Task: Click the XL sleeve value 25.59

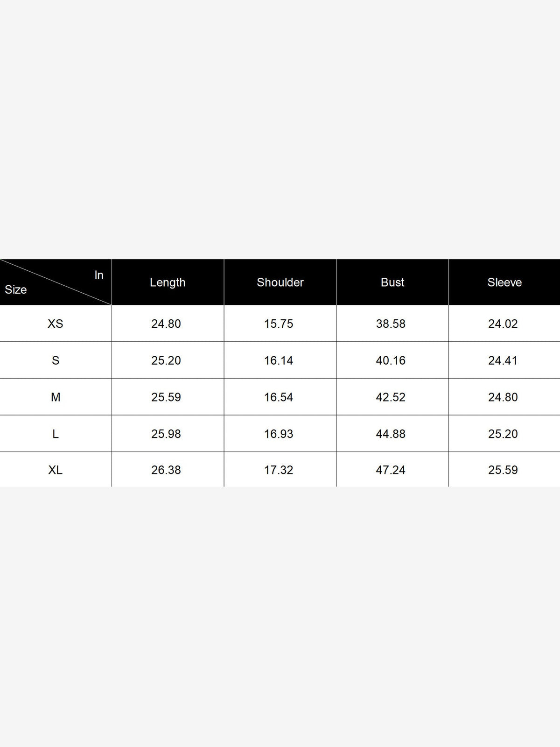Action: pos(503,470)
